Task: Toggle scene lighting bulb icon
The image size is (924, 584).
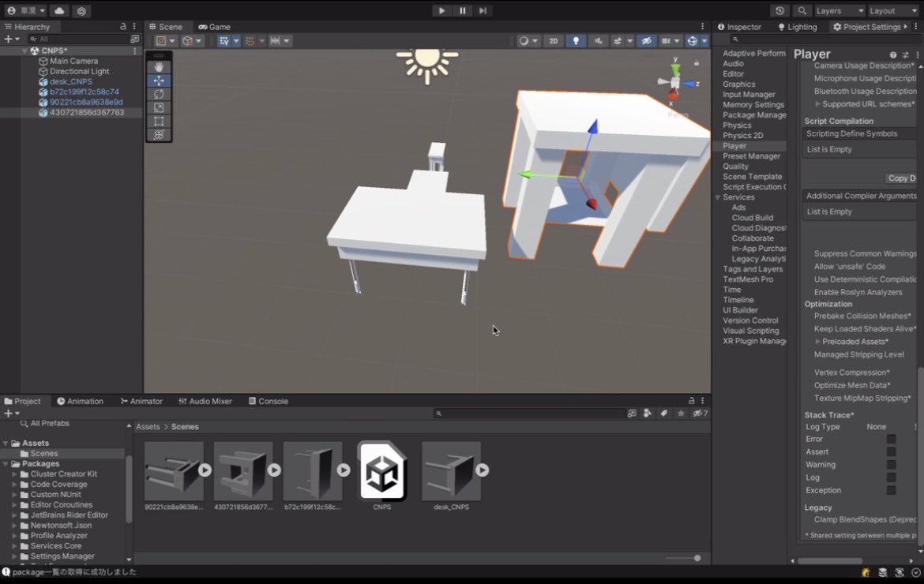Action: click(576, 40)
